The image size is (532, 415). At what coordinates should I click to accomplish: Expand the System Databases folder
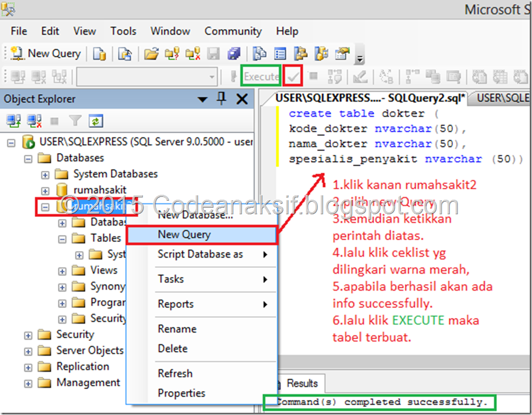(45, 175)
